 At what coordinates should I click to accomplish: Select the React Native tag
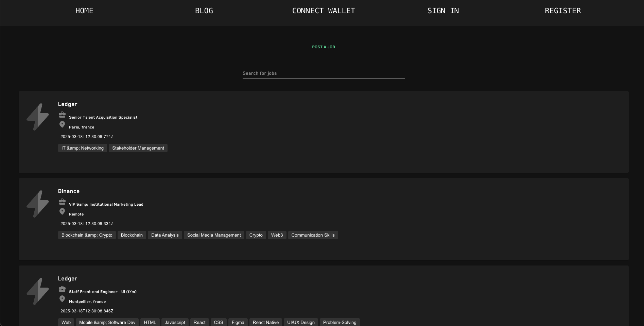pos(266,322)
